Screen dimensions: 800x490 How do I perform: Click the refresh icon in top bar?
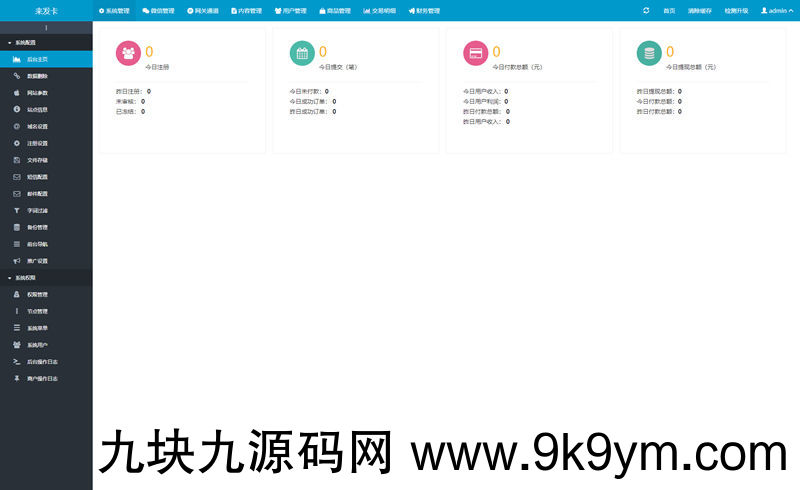point(646,10)
